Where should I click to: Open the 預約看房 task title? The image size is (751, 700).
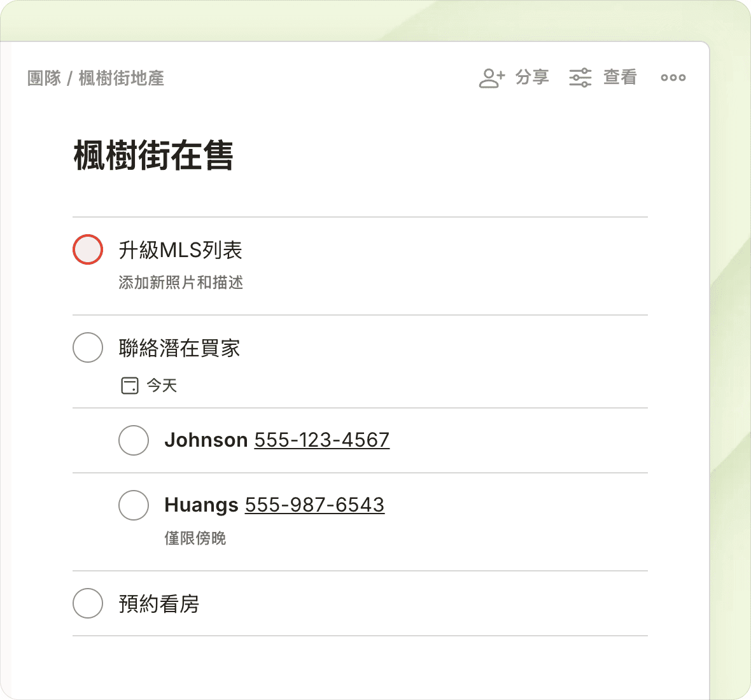click(159, 604)
